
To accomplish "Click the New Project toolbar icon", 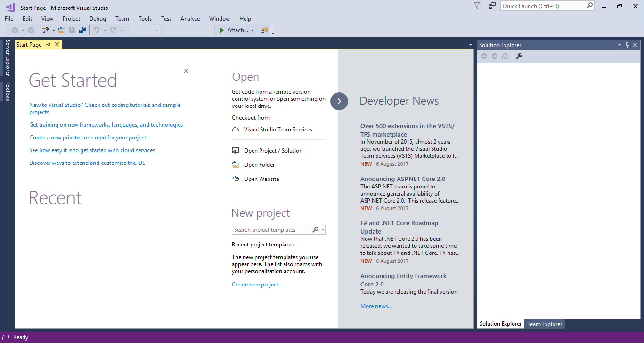I will (x=46, y=30).
